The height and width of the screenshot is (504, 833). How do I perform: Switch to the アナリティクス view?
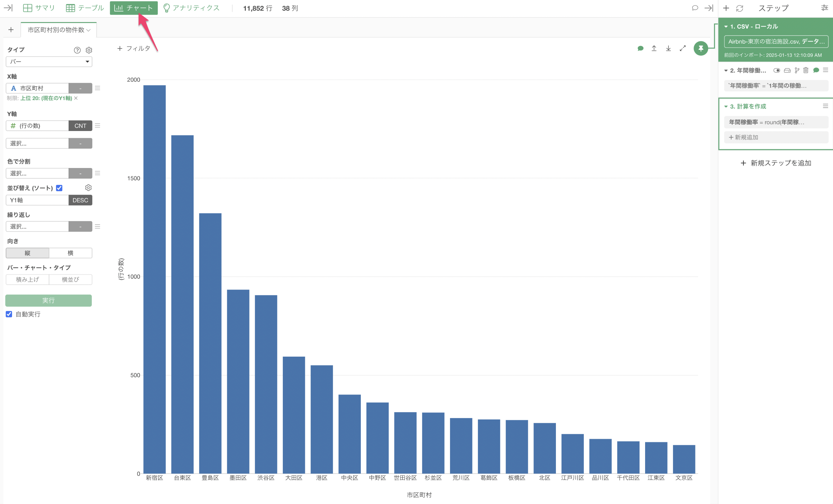(x=191, y=8)
